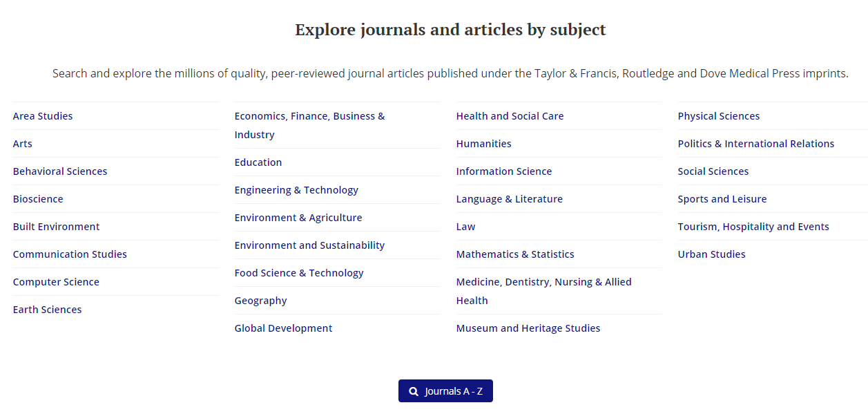Open the Law subject link

click(466, 227)
